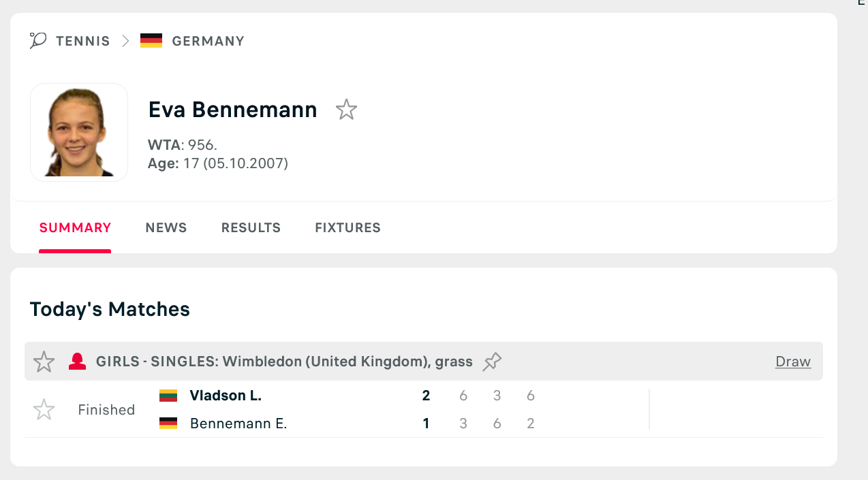
Task: Toggle favorite star for the Wimbledon tournament header
Action: (44, 362)
